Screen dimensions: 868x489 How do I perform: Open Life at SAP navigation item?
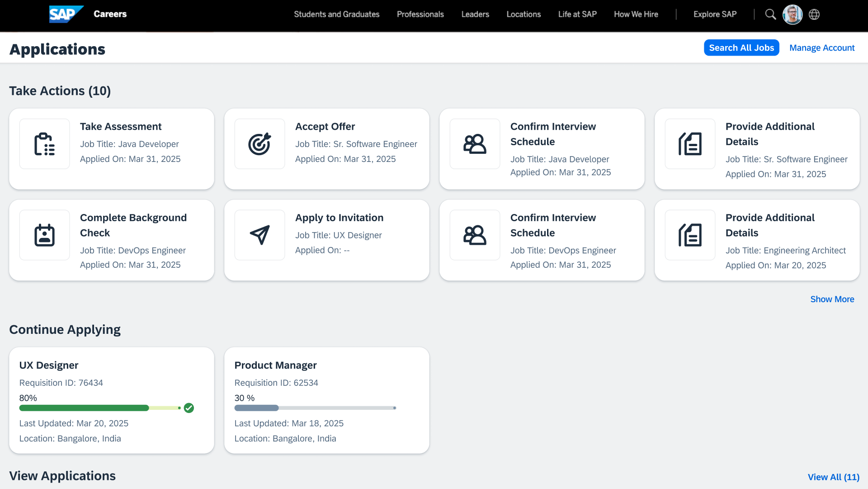577,14
